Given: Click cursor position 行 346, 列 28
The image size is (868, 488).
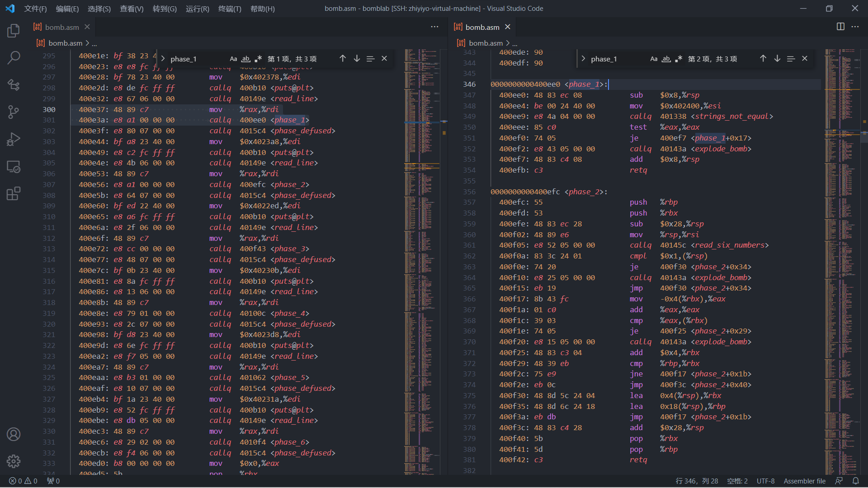Looking at the screenshot, I should pyautogui.click(x=697, y=481).
